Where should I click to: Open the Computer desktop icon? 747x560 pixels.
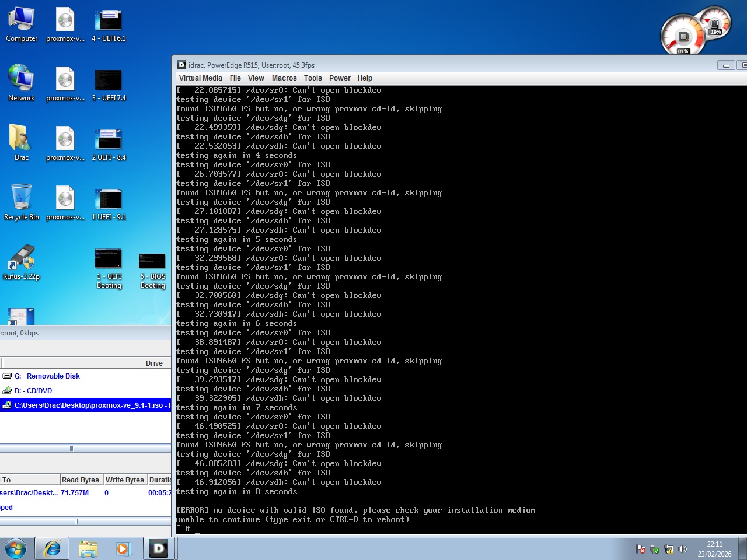click(x=22, y=24)
